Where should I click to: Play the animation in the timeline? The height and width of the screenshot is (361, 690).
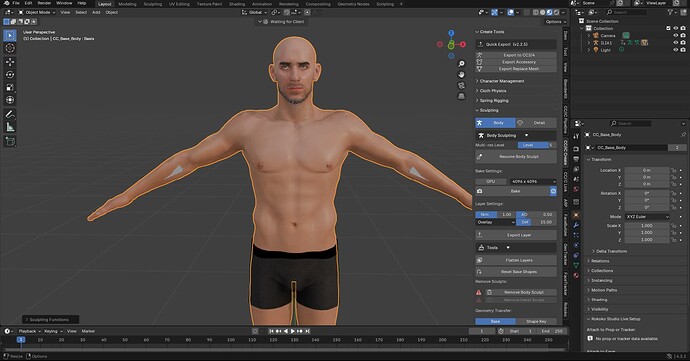293,331
